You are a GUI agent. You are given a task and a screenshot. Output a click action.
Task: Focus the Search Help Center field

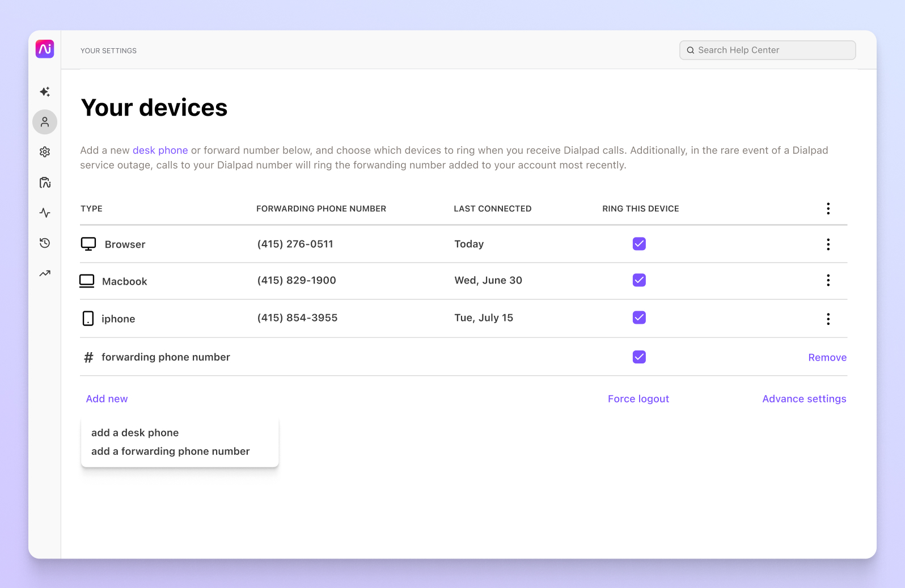768,50
